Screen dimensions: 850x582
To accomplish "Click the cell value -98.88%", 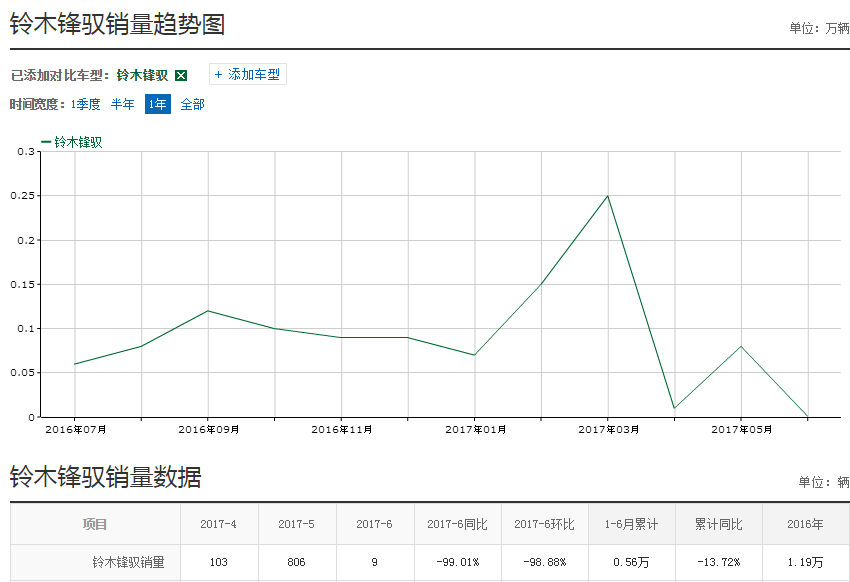I will pyautogui.click(x=544, y=562).
